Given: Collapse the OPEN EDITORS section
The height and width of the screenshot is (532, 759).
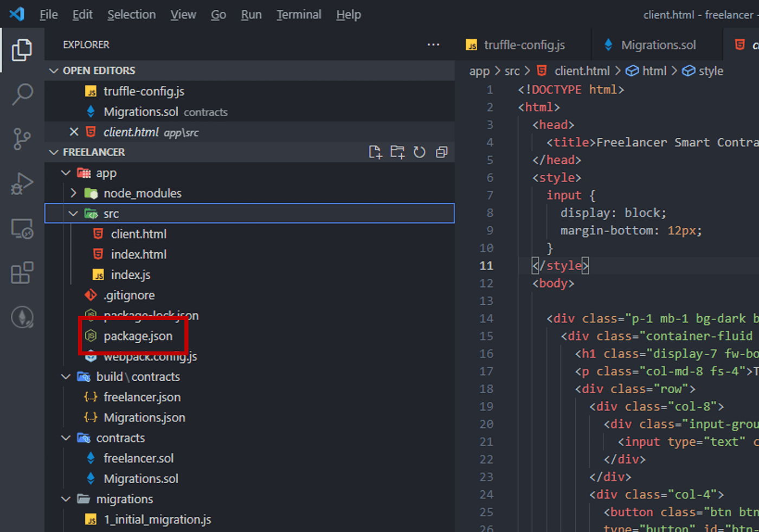Looking at the screenshot, I should 54,70.
